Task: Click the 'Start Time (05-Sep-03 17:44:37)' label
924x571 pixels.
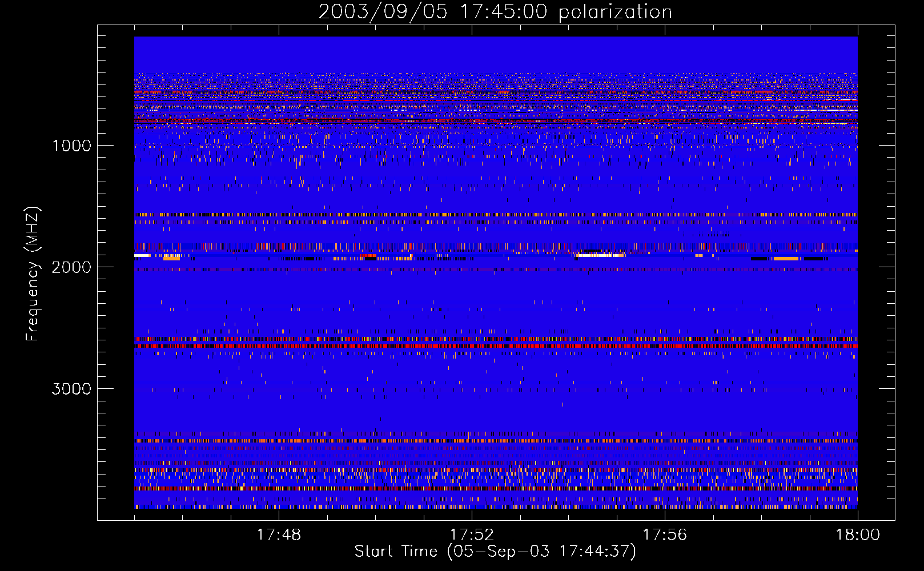Action: [495, 552]
